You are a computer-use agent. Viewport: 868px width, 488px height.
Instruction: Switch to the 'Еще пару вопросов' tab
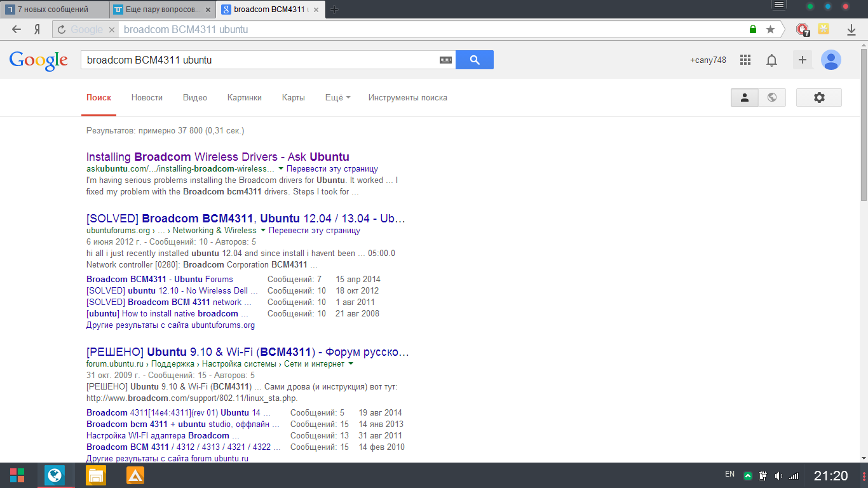click(x=161, y=10)
